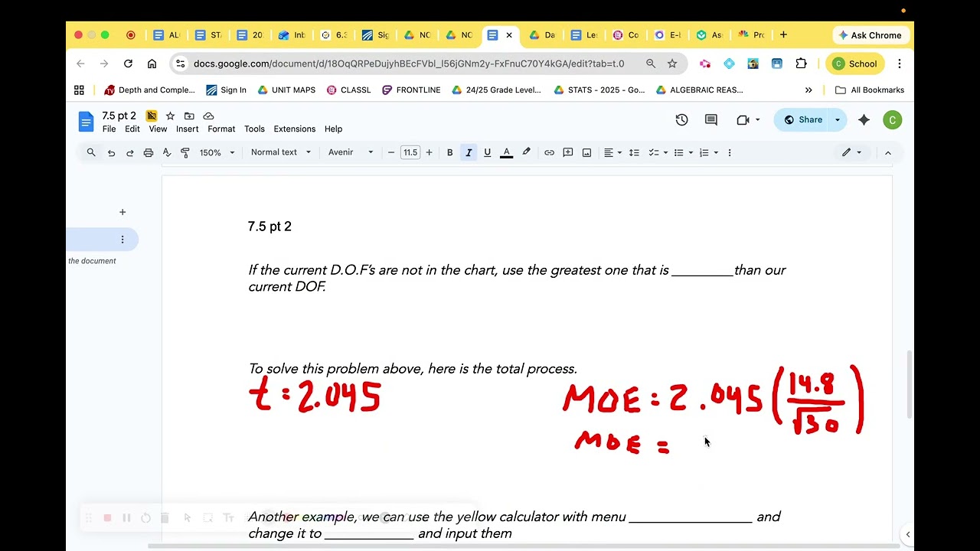The height and width of the screenshot is (551, 980).
Task: Run spelling and grammar check
Action: (167, 152)
